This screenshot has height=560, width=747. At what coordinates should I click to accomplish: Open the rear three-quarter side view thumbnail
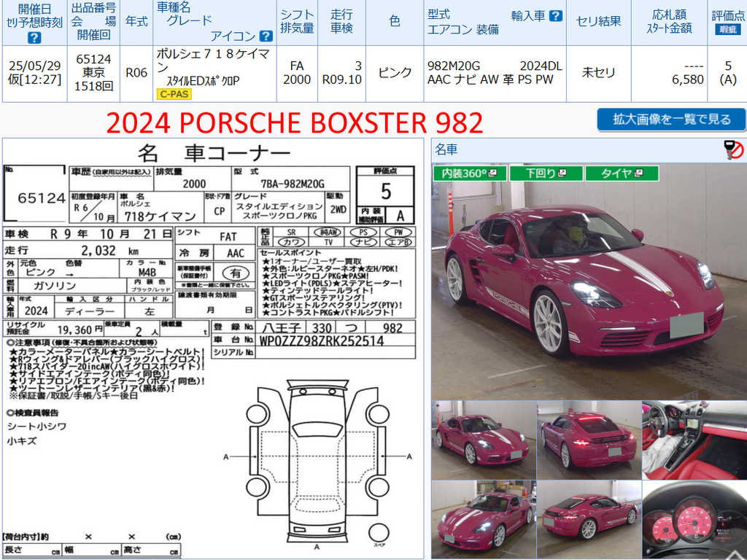(589, 519)
